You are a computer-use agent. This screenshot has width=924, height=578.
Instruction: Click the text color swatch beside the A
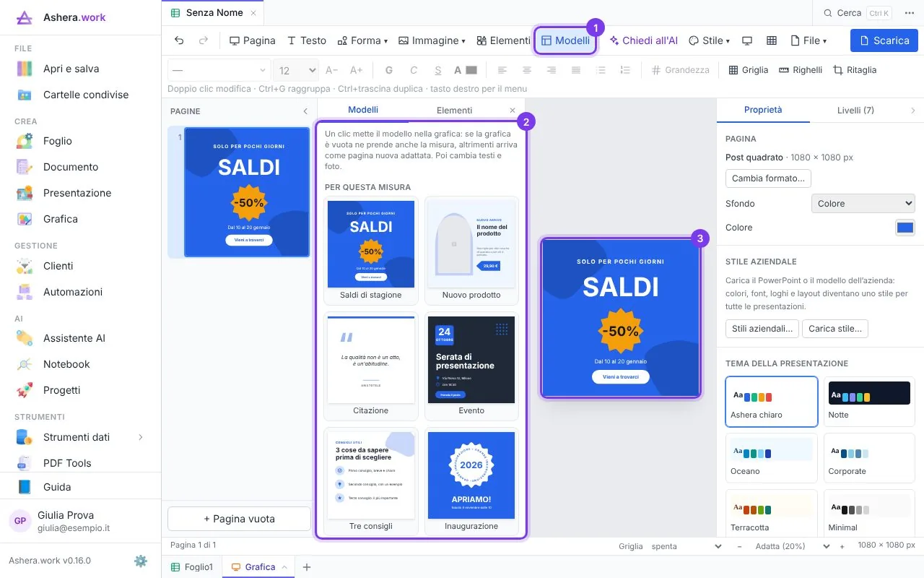[x=471, y=70]
